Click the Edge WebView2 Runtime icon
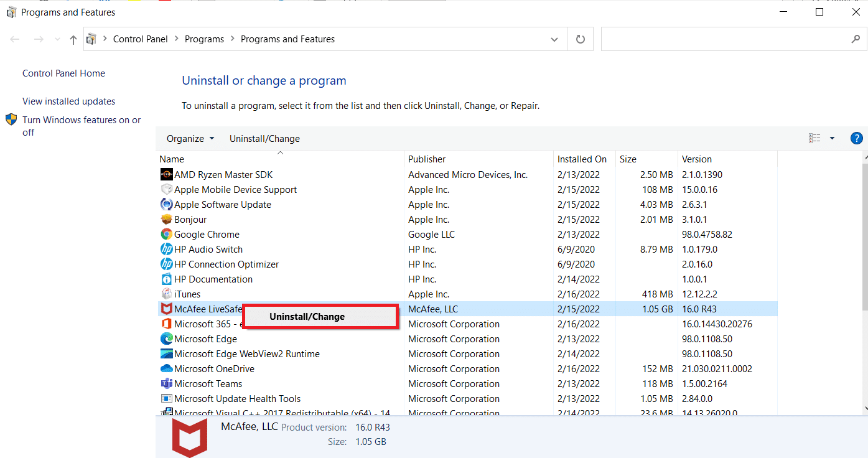 click(x=166, y=354)
